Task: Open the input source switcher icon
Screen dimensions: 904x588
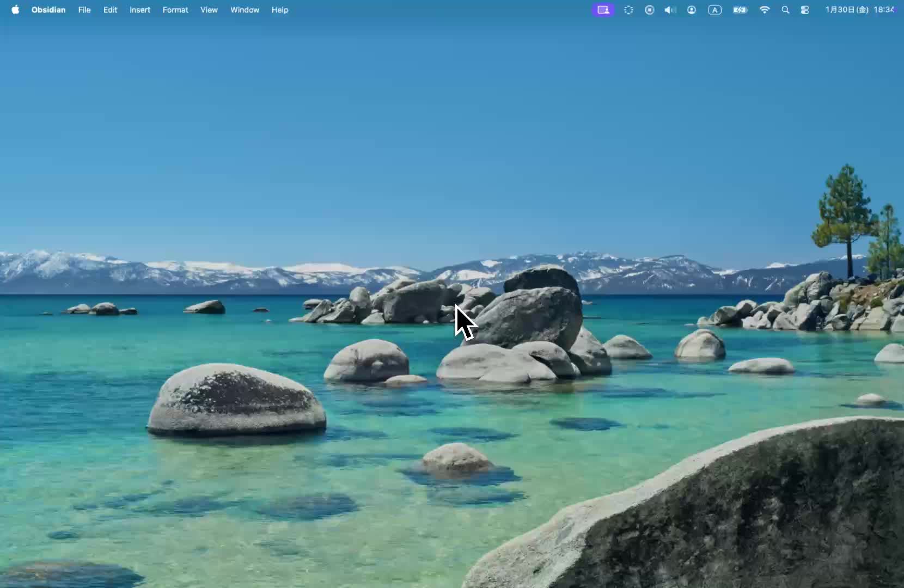Action: point(714,10)
